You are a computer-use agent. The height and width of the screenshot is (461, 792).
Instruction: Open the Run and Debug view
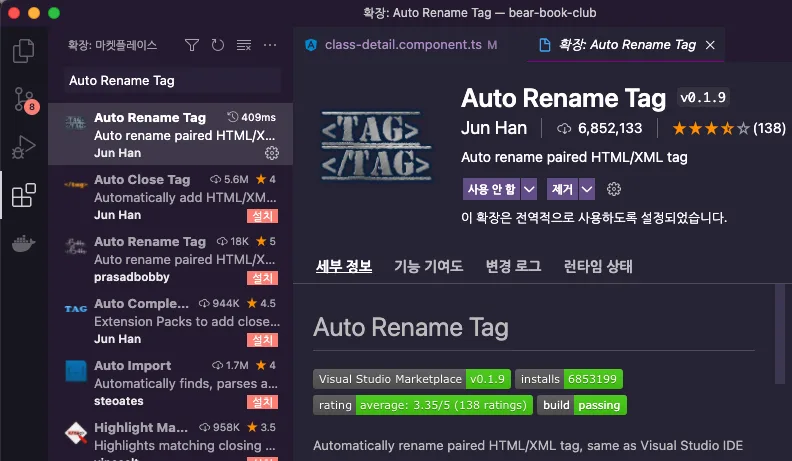click(24, 147)
